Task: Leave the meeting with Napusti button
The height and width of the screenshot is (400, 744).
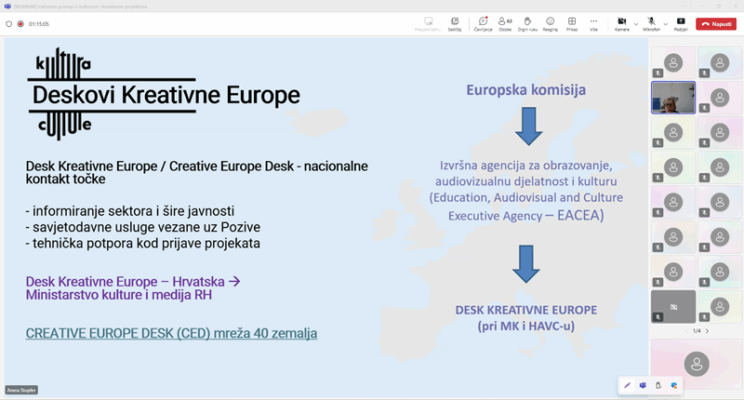Action: pyautogui.click(x=716, y=23)
